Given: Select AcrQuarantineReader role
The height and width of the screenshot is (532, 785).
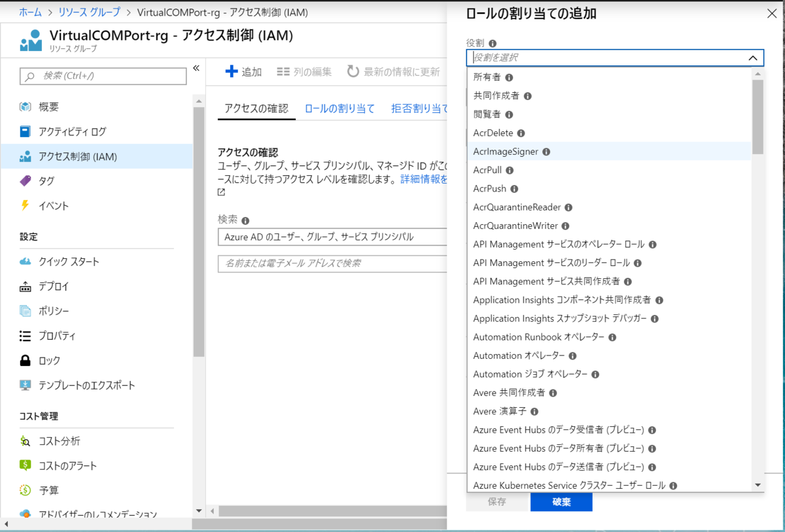Looking at the screenshot, I should pyautogui.click(x=609, y=207).
